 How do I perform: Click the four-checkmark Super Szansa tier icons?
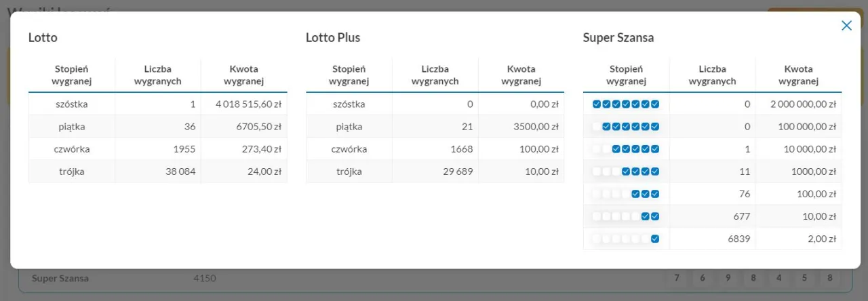tap(640, 172)
